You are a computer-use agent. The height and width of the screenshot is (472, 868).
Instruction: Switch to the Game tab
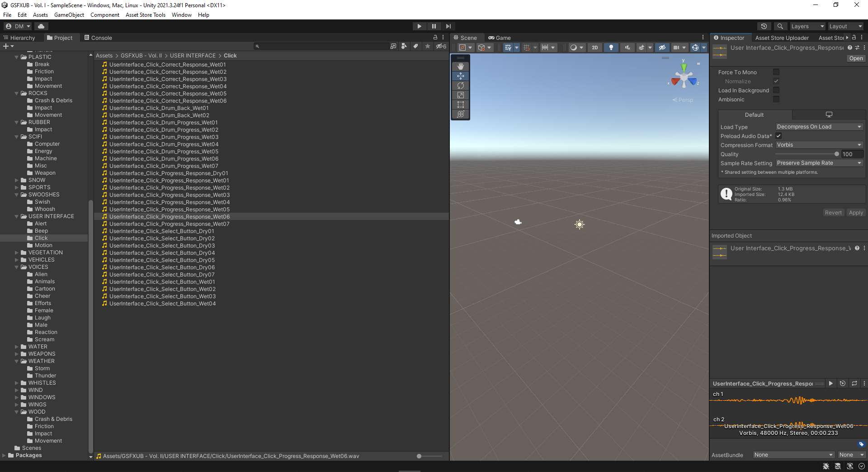500,38
